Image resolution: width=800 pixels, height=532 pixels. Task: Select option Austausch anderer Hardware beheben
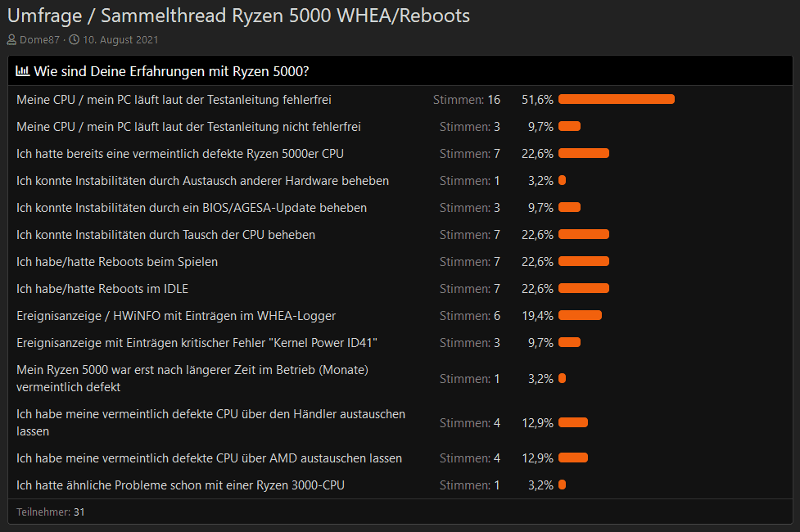click(202, 181)
